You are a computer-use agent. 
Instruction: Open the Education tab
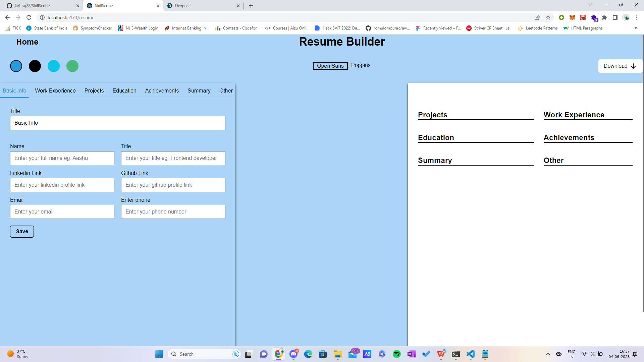pyautogui.click(x=124, y=91)
